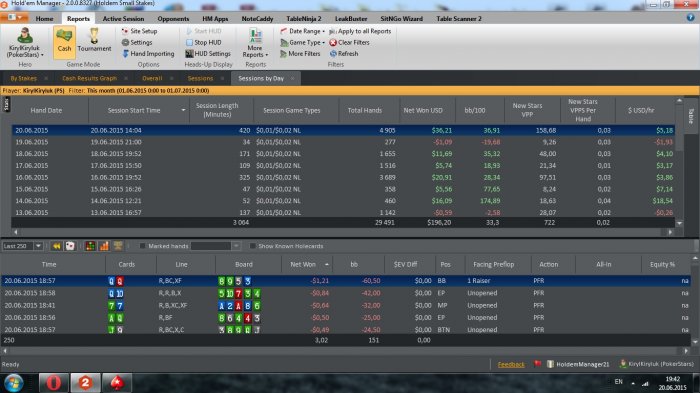The image size is (700, 393).
Task: Open the Game Type dropdown
Action: pos(302,42)
